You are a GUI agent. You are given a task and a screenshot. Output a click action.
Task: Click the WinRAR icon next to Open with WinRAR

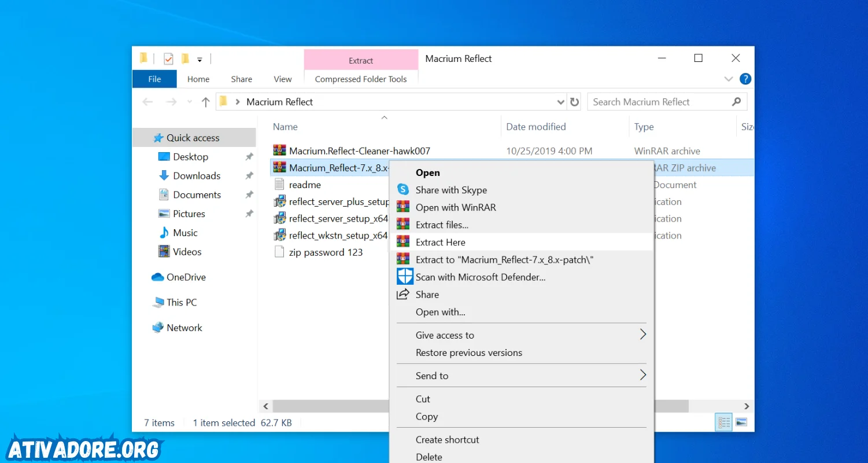[x=403, y=207]
